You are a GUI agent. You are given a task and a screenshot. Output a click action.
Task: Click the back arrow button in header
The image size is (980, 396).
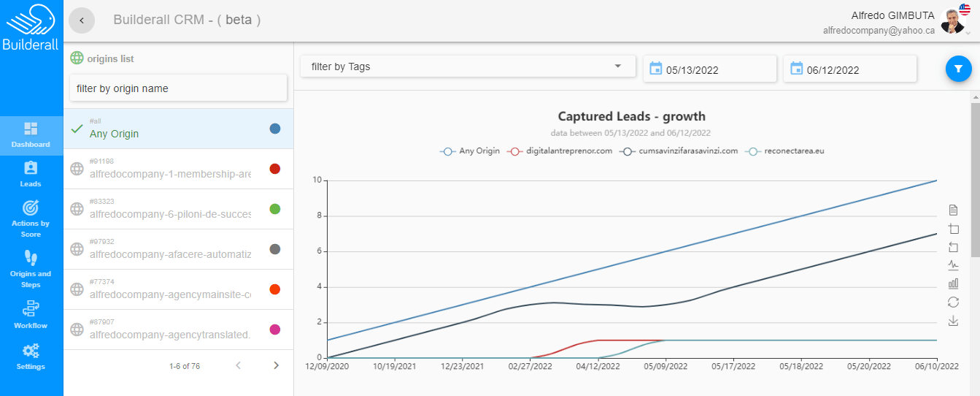pos(82,20)
